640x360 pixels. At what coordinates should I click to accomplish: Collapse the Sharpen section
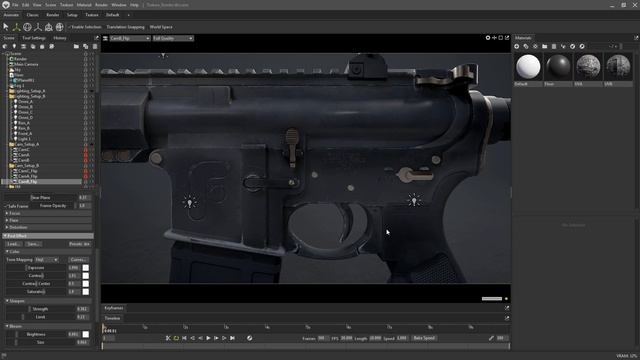(48, 301)
